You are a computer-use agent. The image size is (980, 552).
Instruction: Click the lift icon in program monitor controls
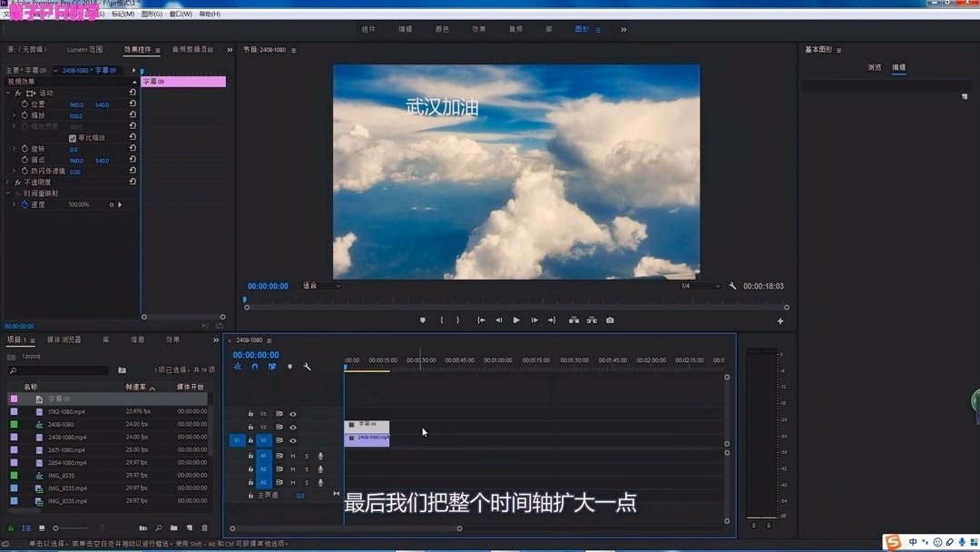(x=575, y=320)
